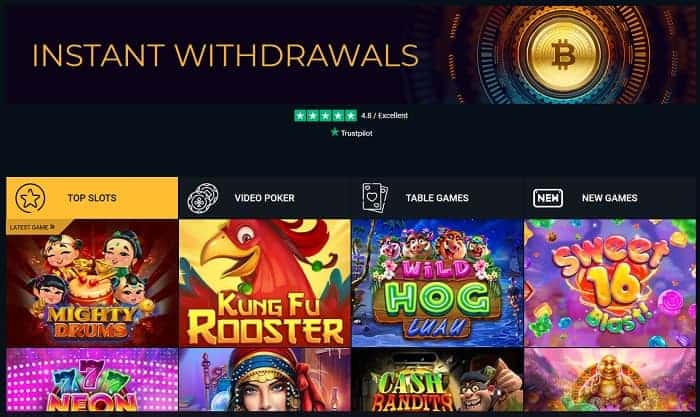The image size is (700, 417).
Task: Click the Instant Withdrawals banner
Action: 351,54
